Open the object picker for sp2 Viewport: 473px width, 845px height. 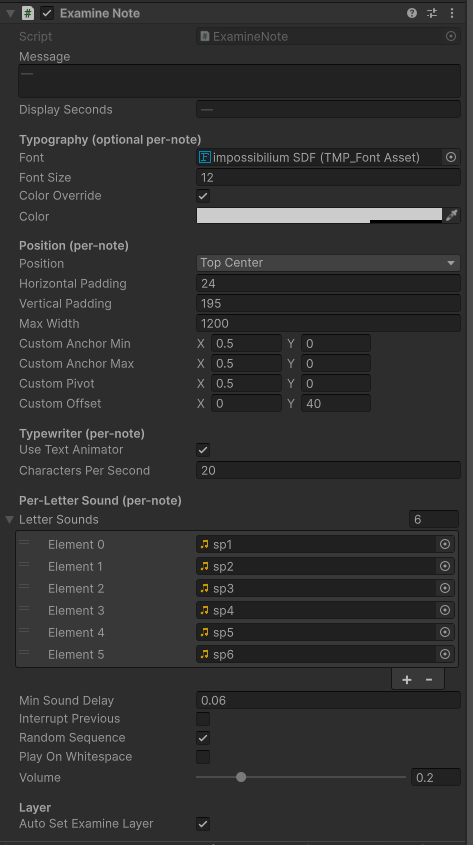(445, 566)
